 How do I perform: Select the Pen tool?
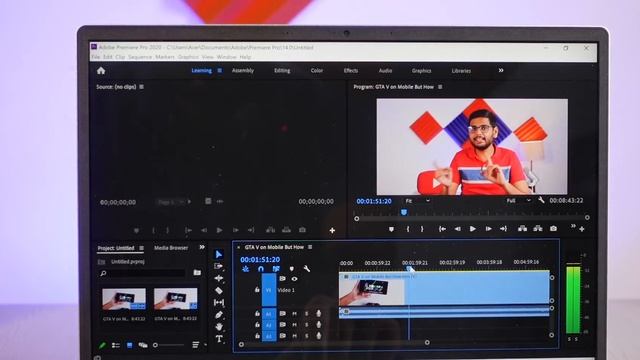pos(219,315)
